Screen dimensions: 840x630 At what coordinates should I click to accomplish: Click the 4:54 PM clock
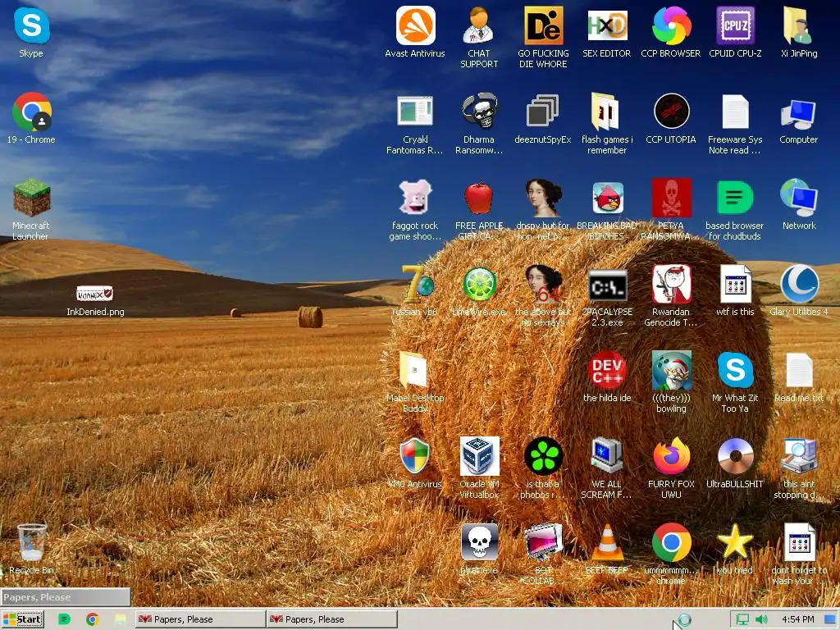[x=797, y=619]
